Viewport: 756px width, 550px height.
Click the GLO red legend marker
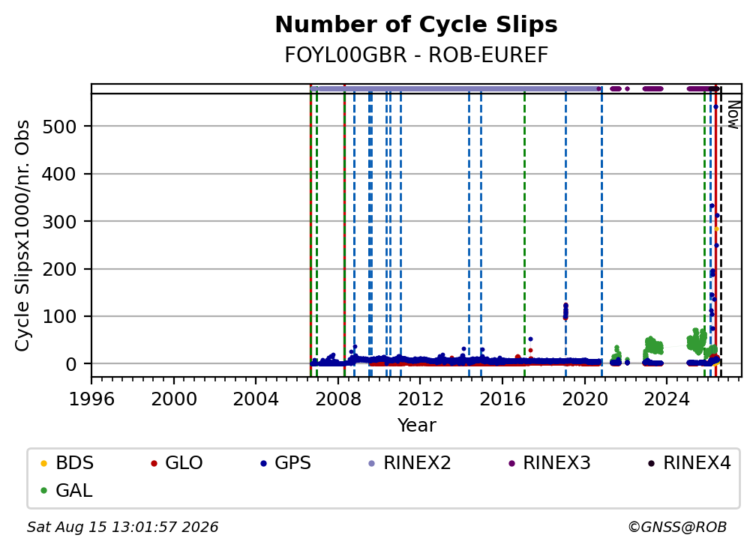tap(154, 464)
